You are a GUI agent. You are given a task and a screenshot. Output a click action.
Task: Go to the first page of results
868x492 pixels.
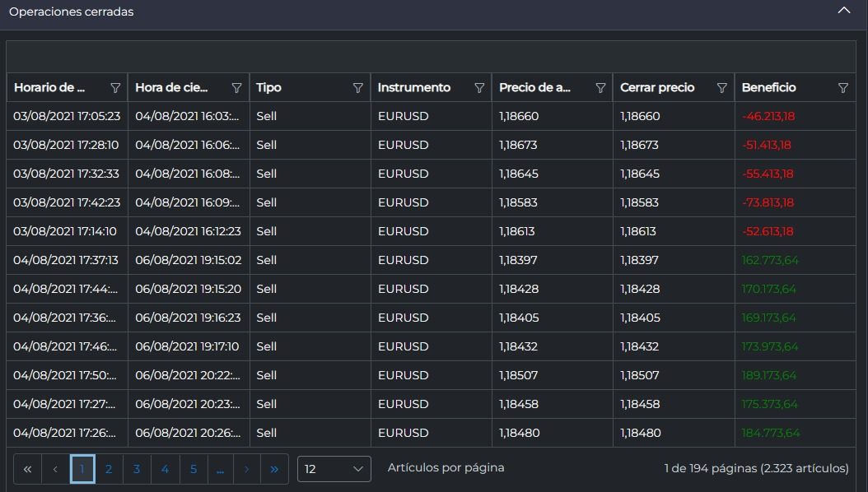[x=27, y=469]
